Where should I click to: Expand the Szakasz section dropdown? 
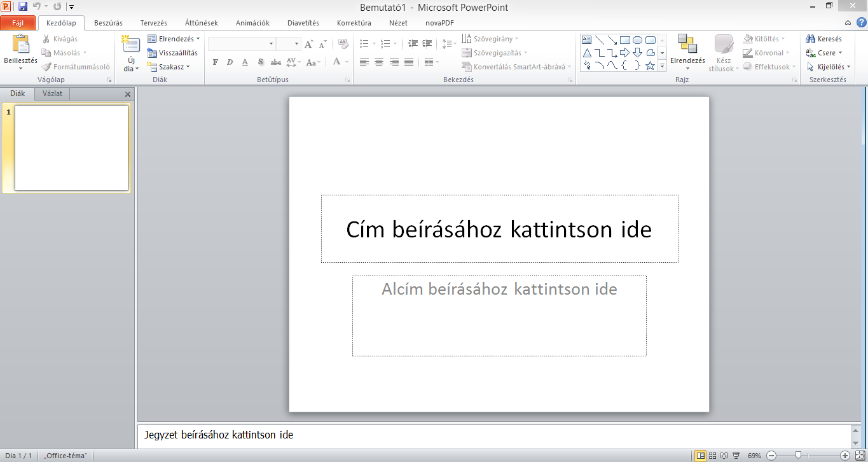[x=169, y=67]
